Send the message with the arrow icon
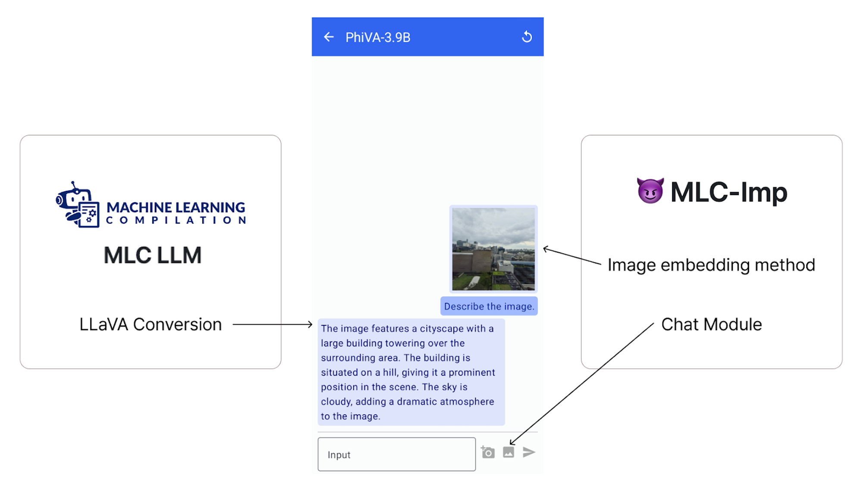The height and width of the screenshot is (504, 862). click(529, 452)
